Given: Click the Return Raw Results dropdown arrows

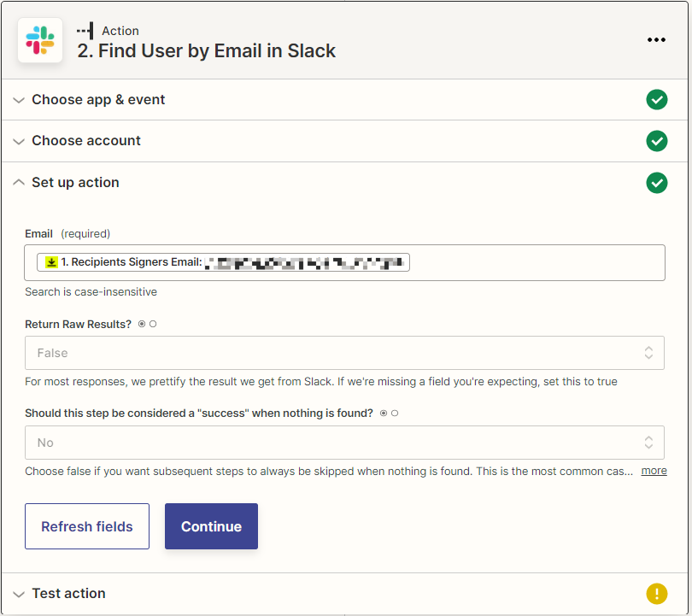Looking at the screenshot, I should pyautogui.click(x=648, y=353).
